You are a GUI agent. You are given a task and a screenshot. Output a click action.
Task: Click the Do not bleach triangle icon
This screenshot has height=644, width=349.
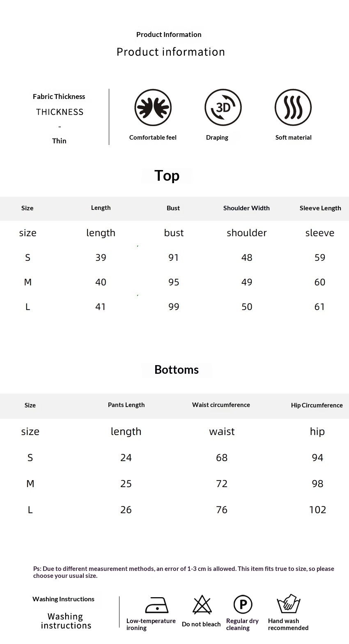point(202,605)
